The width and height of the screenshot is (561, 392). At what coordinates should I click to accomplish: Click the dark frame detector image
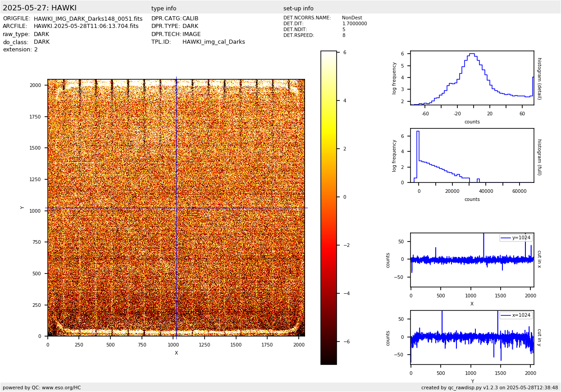[x=176, y=208]
